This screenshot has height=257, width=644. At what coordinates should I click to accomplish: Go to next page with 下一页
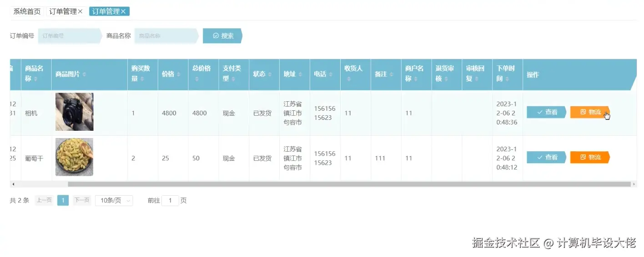(82, 200)
